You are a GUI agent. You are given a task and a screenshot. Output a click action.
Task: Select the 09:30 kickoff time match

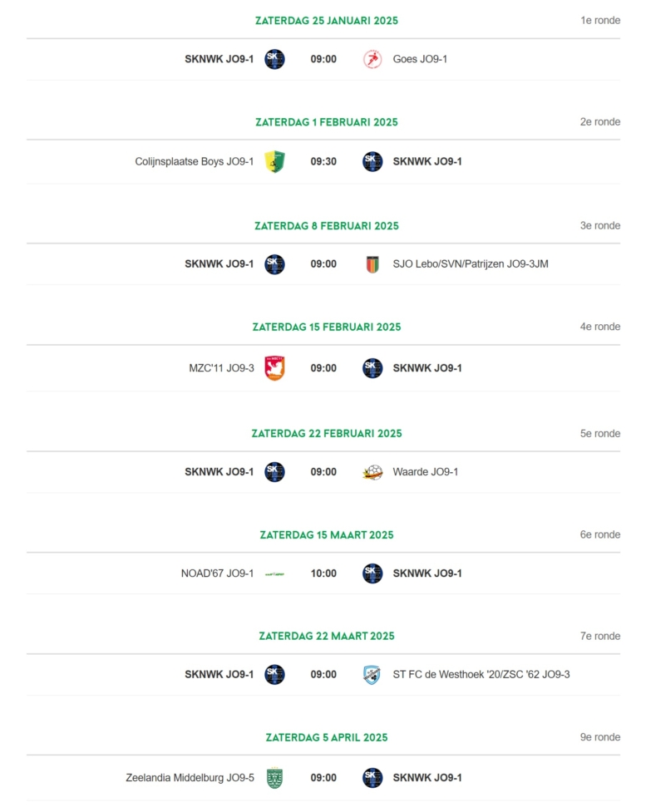click(323, 161)
